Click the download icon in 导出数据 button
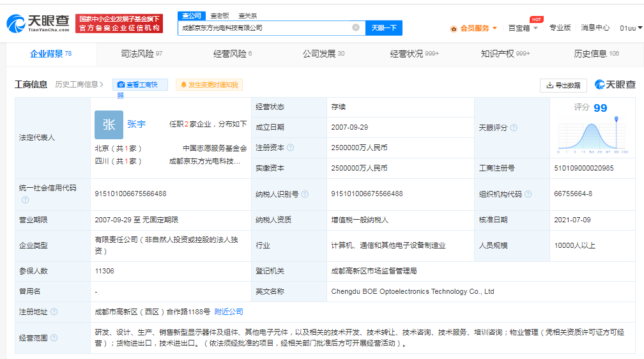The height and width of the screenshot is (359, 644). coord(549,85)
